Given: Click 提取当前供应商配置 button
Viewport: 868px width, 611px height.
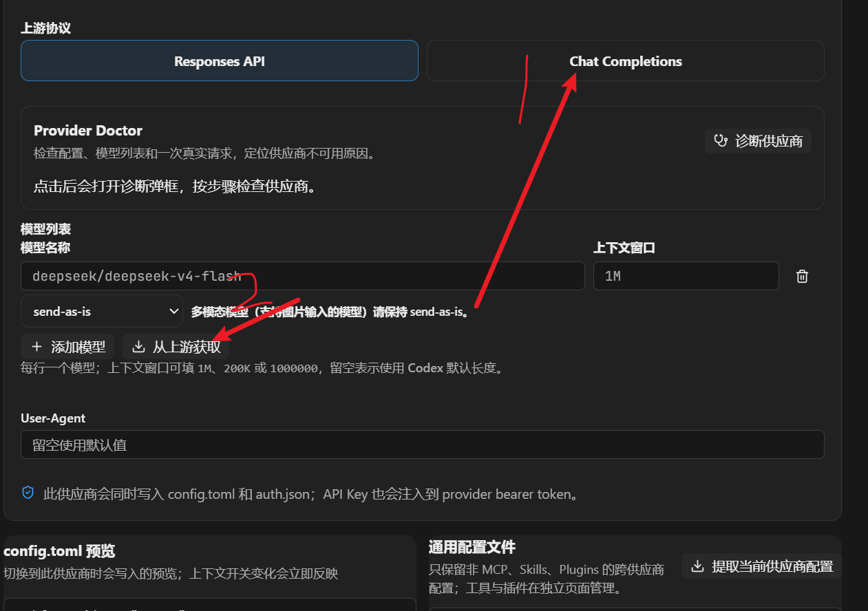Looking at the screenshot, I should pyautogui.click(x=761, y=566).
